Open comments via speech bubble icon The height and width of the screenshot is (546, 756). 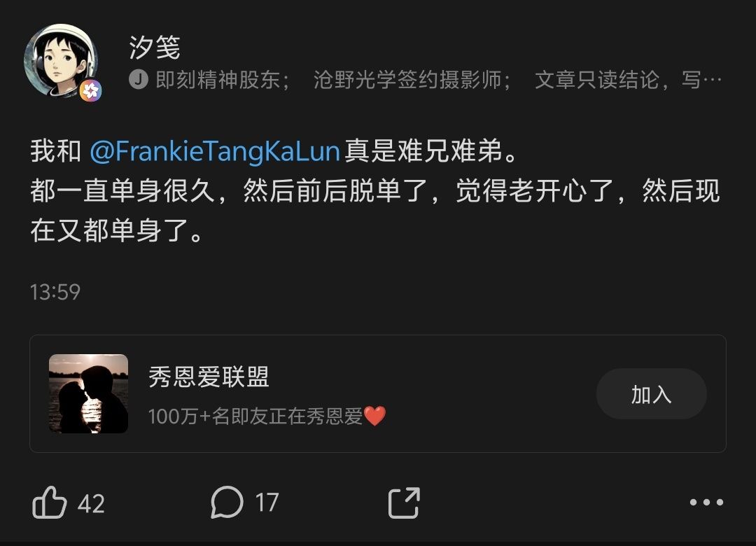coord(227,502)
